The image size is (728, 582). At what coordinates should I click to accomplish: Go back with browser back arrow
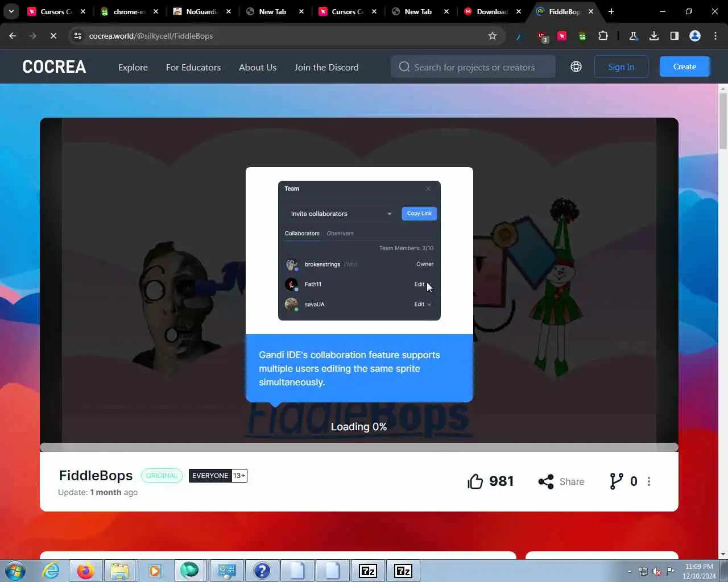pos(13,36)
